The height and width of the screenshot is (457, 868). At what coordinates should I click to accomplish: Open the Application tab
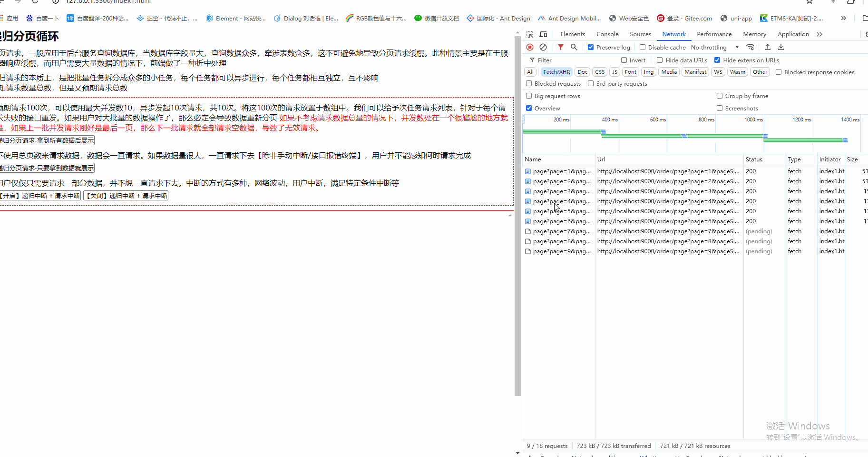coord(793,34)
